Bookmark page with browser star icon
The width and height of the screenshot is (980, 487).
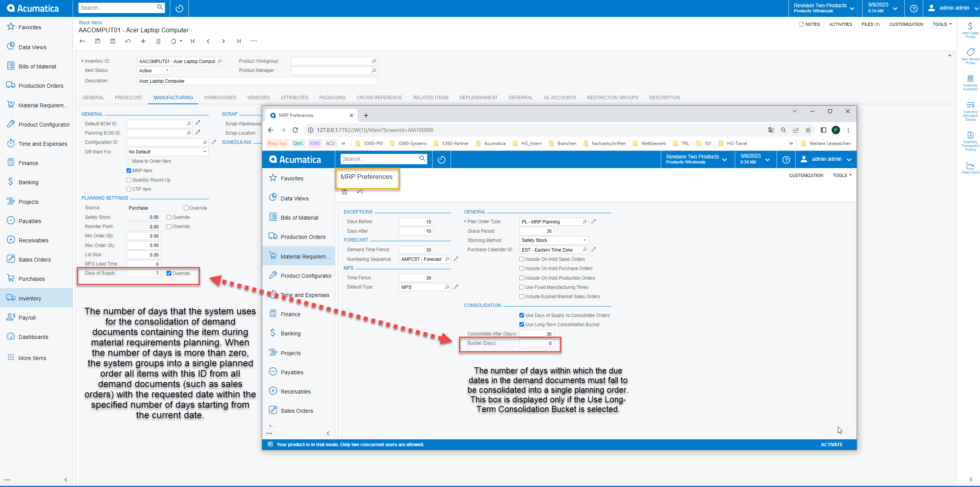coord(808,130)
